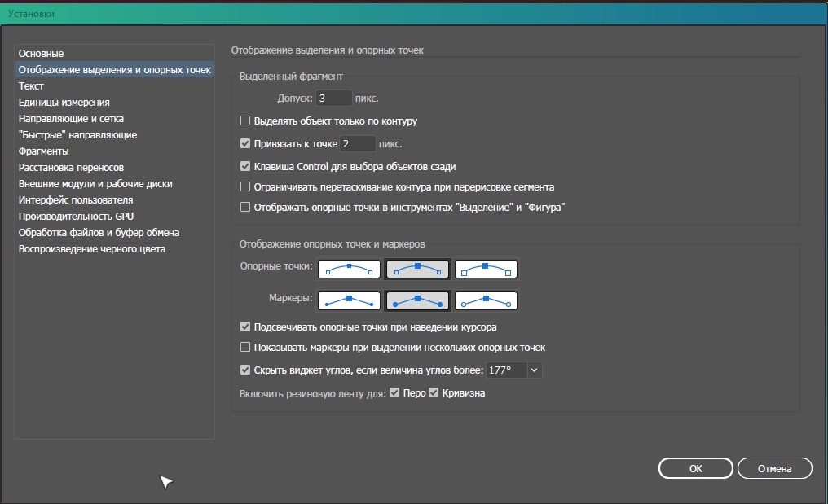Uncheck the "Перо" rubber band checkbox
828x504 pixels.
click(x=394, y=393)
